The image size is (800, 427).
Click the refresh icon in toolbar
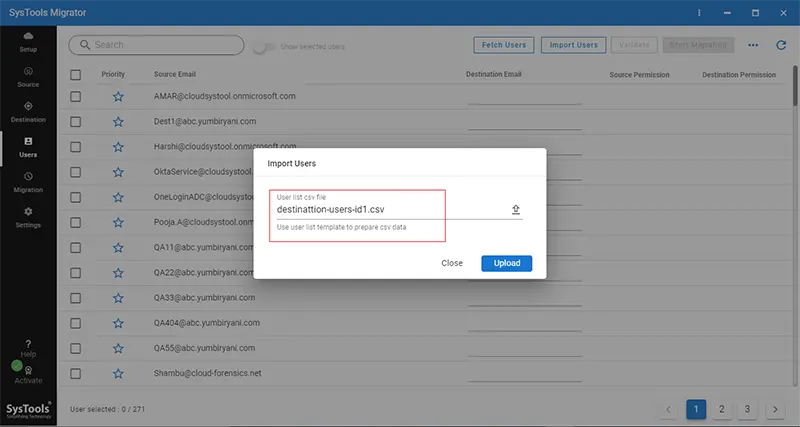point(781,45)
